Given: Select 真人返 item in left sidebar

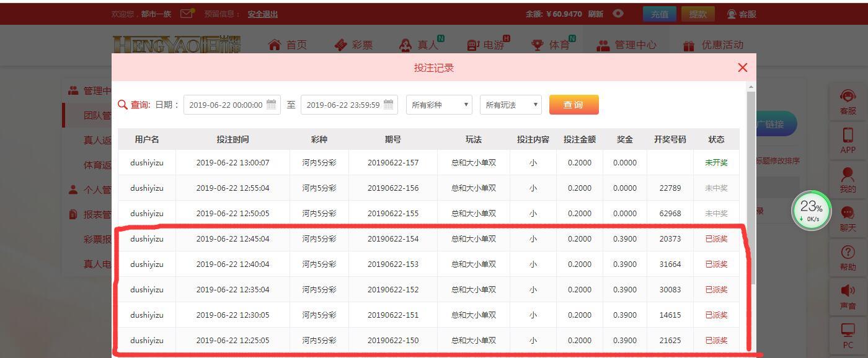Looking at the screenshot, I should 98,140.
